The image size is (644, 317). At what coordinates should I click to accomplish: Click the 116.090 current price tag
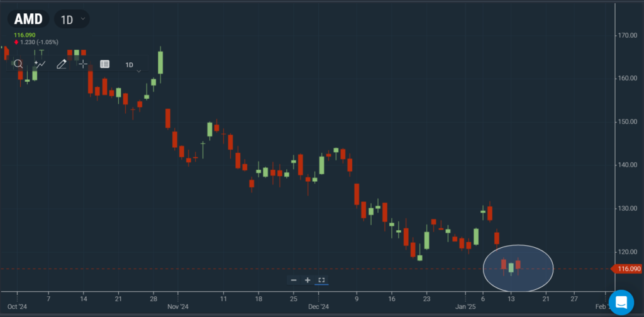coord(628,269)
